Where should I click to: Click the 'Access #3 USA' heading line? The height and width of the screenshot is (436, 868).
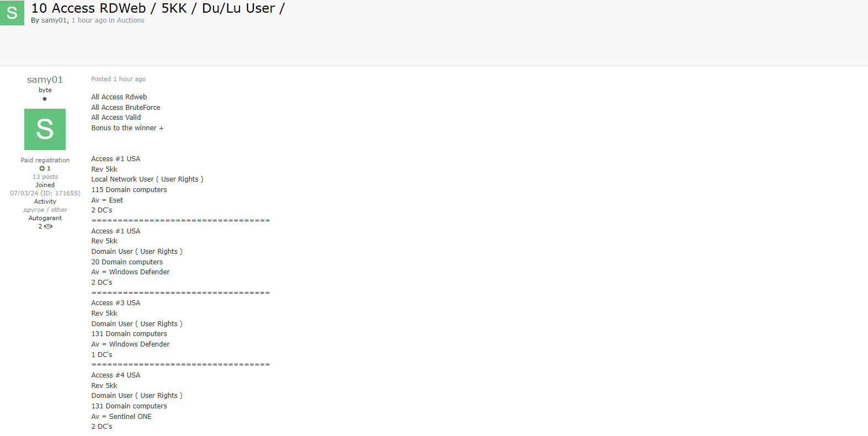pos(116,303)
